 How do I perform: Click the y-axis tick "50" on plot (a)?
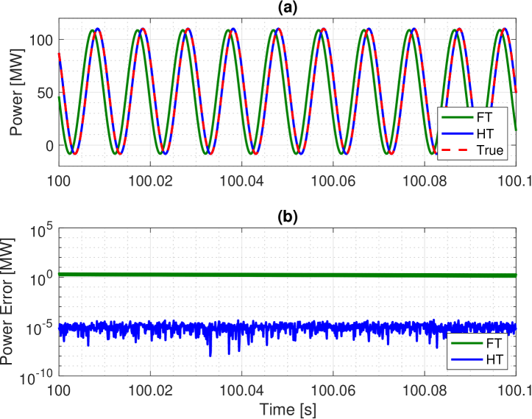click(x=45, y=93)
